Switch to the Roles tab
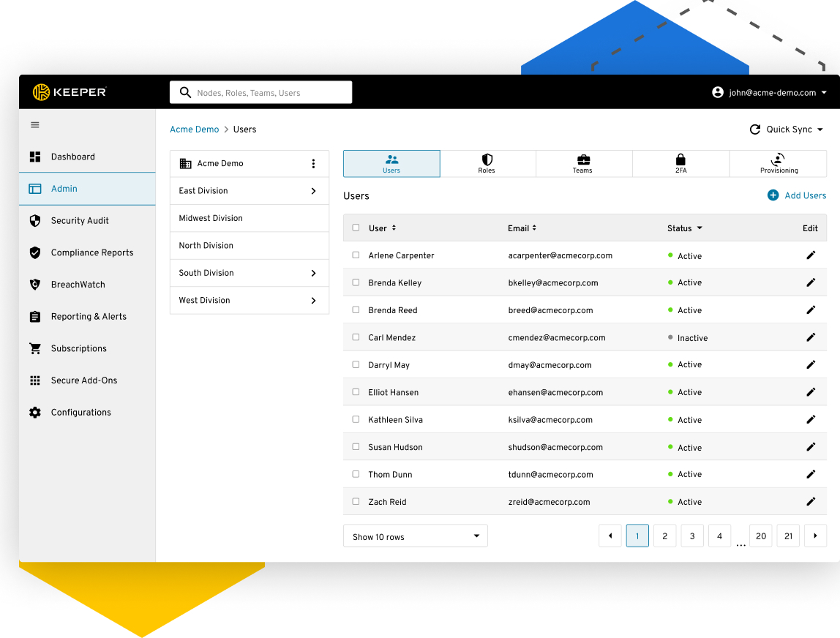This screenshot has height=638, width=840. pyautogui.click(x=487, y=164)
